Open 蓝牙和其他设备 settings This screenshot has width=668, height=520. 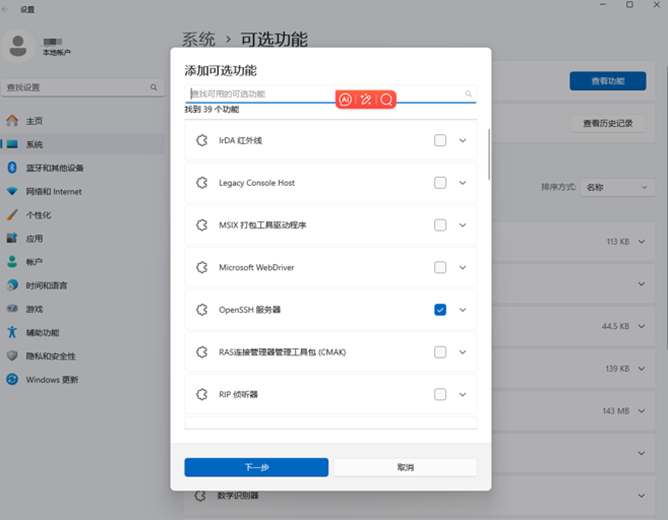coord(83,168)
